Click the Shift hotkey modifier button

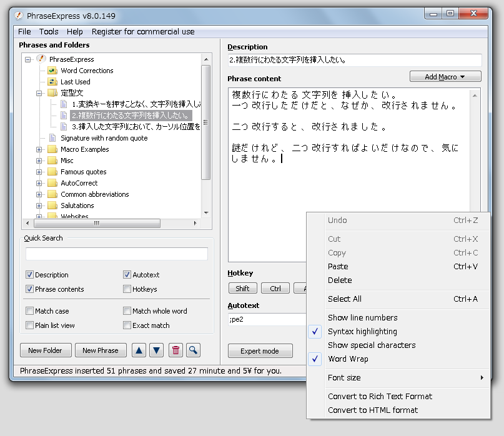coord(243,289)
